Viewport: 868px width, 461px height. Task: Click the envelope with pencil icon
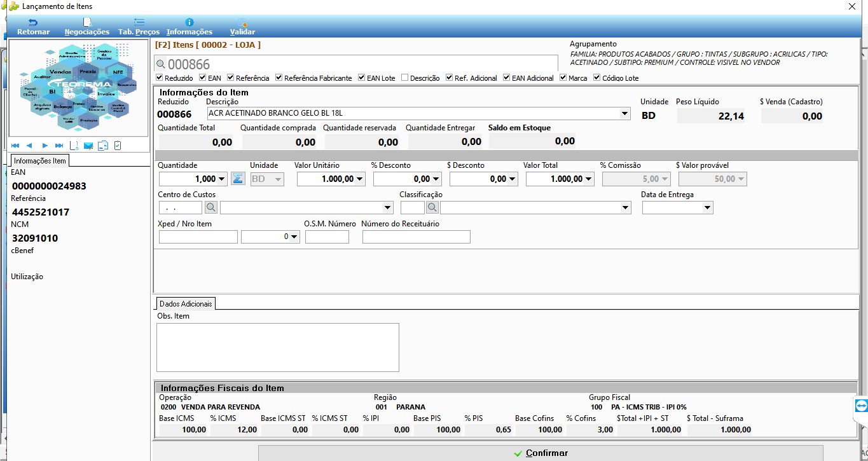tap(88, 146)
